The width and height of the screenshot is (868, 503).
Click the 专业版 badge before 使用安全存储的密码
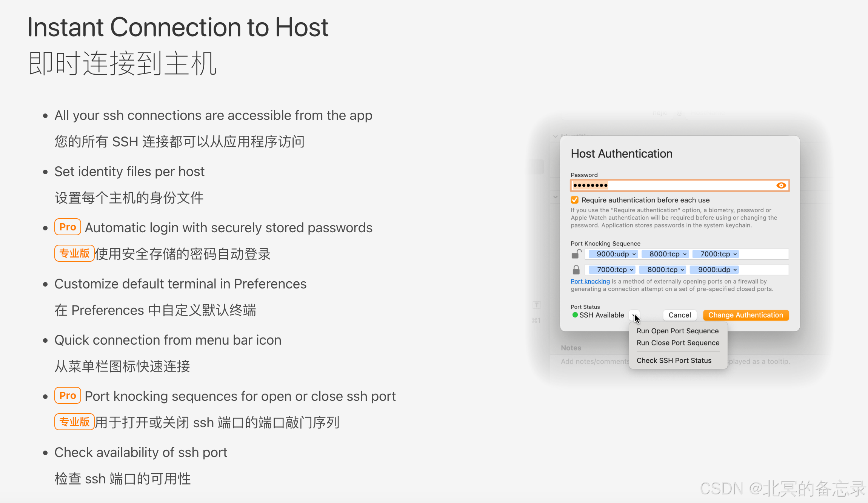(74, 253)
